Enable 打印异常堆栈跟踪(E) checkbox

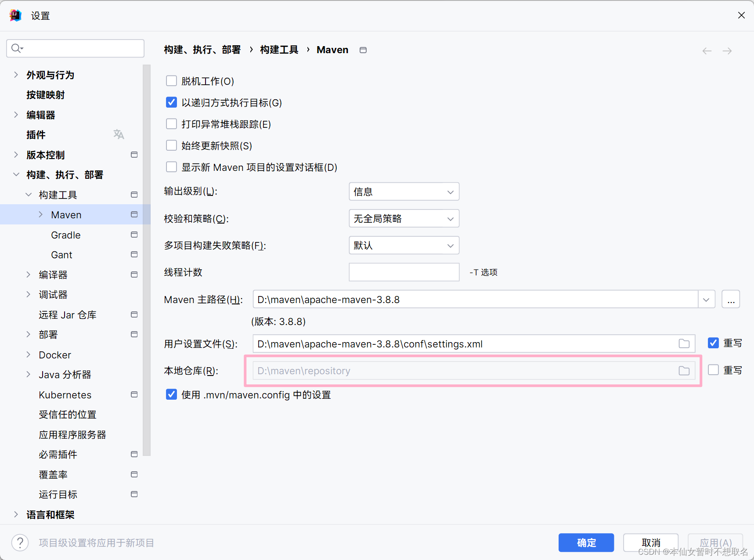(171, 124)
